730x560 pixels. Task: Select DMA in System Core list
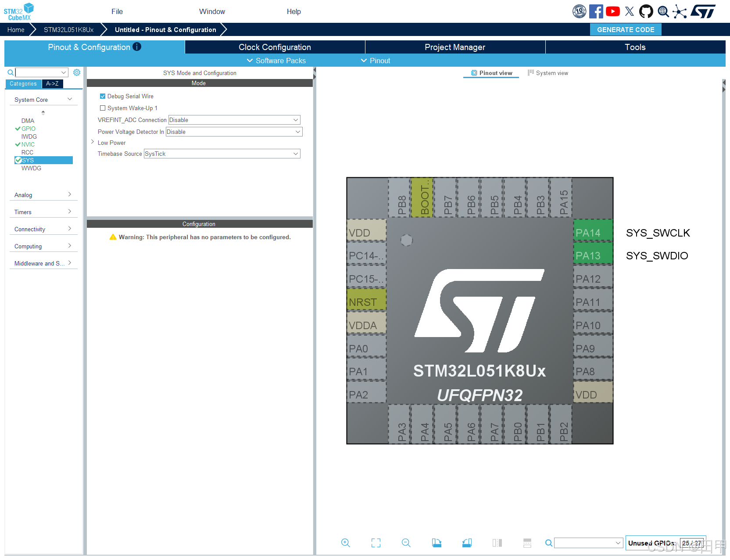pos(28,121)
